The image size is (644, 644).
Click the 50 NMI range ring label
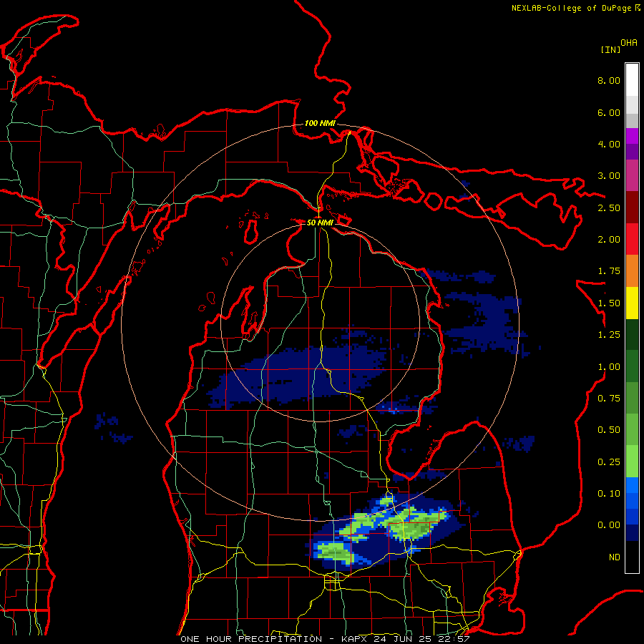[320, 223]
